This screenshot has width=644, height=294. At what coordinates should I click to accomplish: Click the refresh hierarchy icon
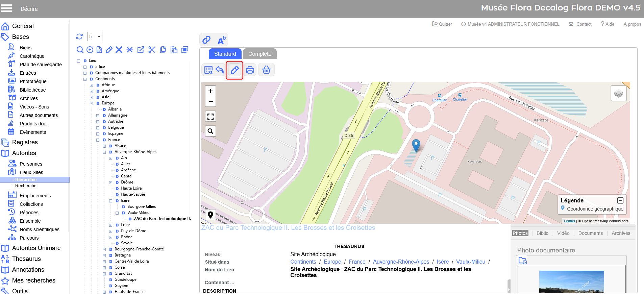point(79,36)
